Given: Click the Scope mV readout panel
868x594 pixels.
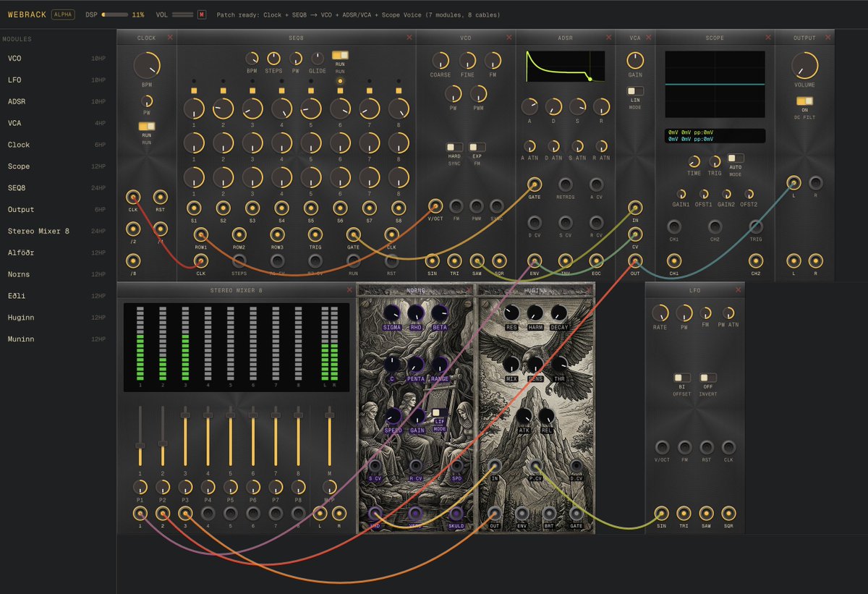Looking at the screenshot, I should click(x=715, y=136).
